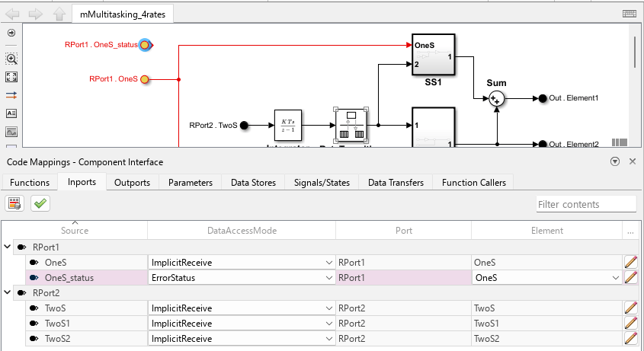
Task: Select the Out.Element1 outport
Action: (543, 98)
